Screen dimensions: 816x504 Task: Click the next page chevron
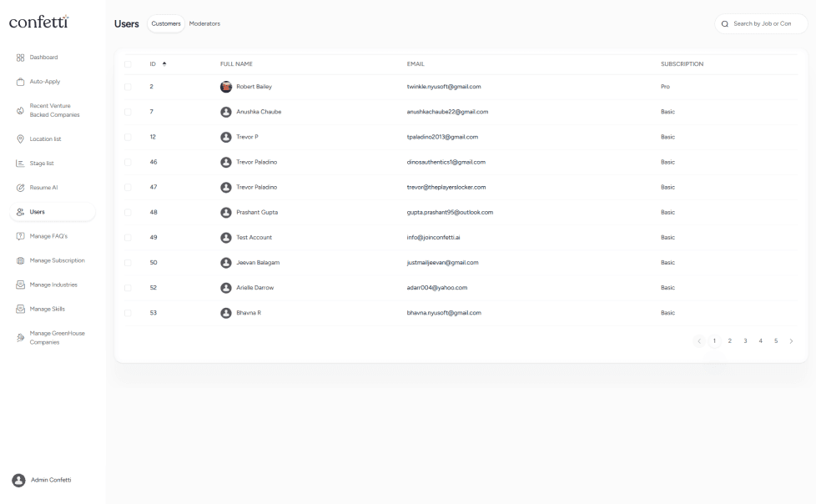pyautogui.click(x=791, y=340)
